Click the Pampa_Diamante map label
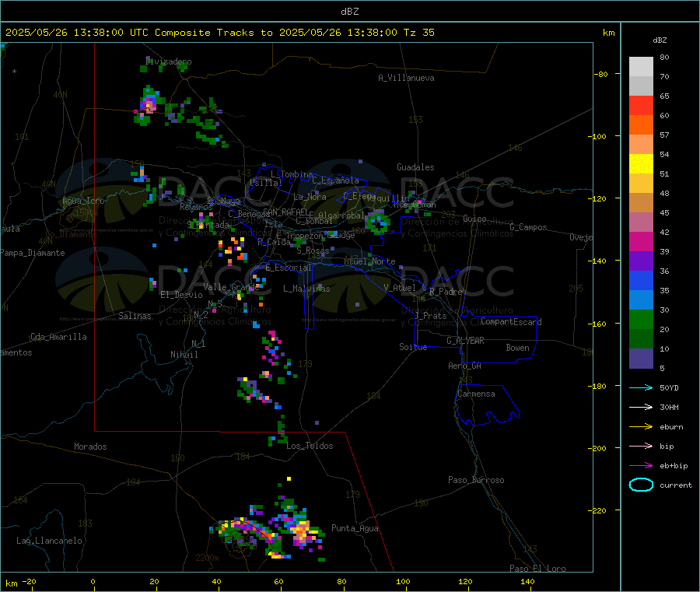This screenshot has width=700, height=592. pyautogui.click(x=32, y=253)
